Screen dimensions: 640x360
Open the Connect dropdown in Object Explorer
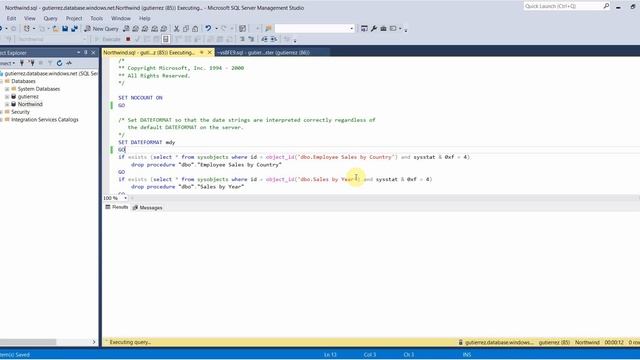point(7,63)
